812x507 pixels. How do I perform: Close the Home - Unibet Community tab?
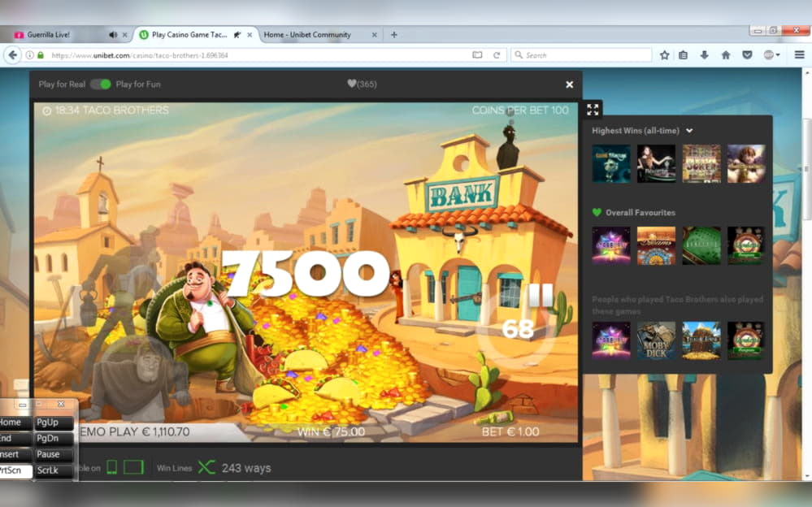click(375, 35)
